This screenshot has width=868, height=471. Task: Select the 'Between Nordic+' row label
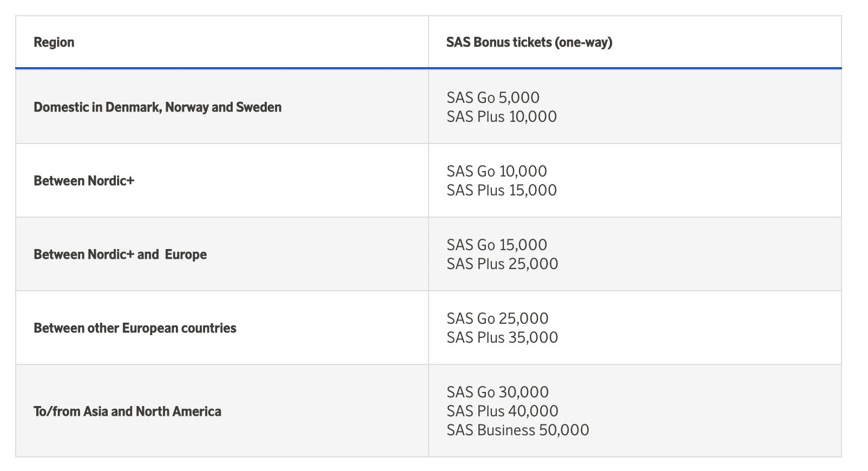84,181
